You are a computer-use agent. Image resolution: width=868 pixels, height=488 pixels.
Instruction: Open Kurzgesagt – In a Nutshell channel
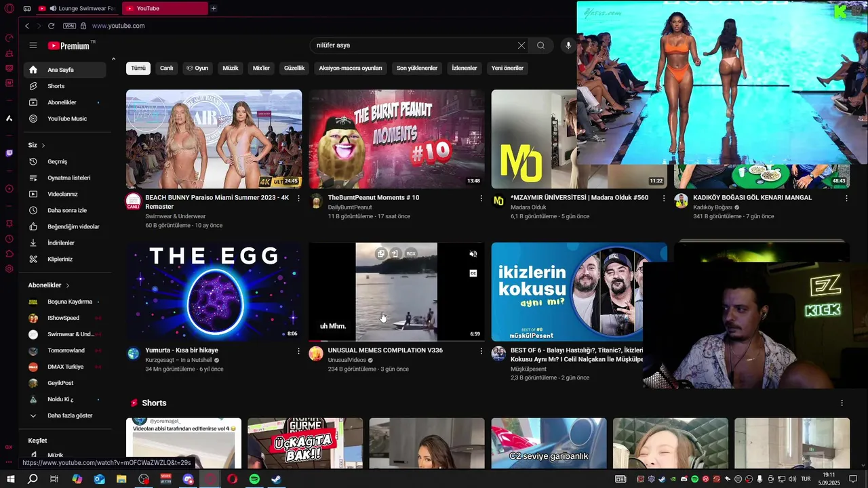[179, 360]
